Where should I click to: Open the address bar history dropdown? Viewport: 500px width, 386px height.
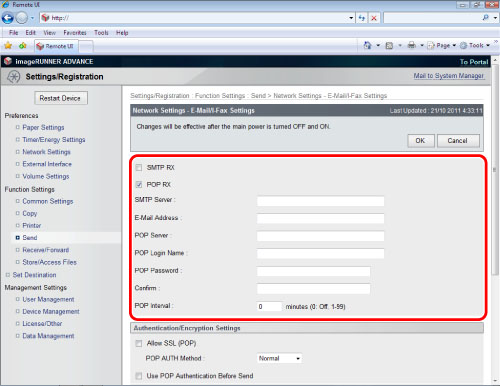(x=351, y=18)
